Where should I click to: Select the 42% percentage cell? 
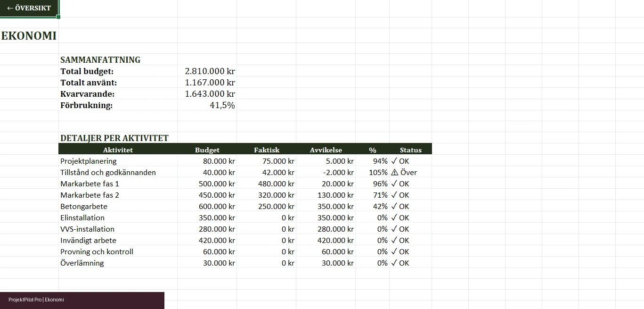tap(380, 206)
